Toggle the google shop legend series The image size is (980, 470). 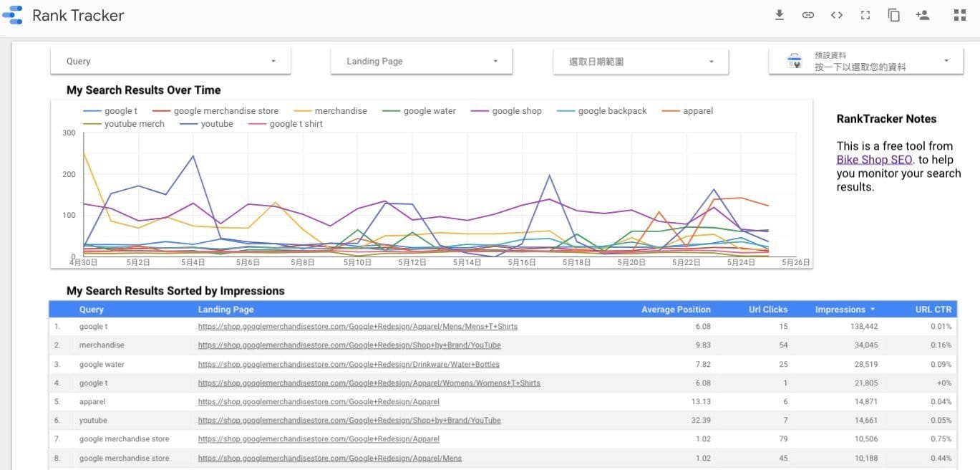[x=516, y=111]
